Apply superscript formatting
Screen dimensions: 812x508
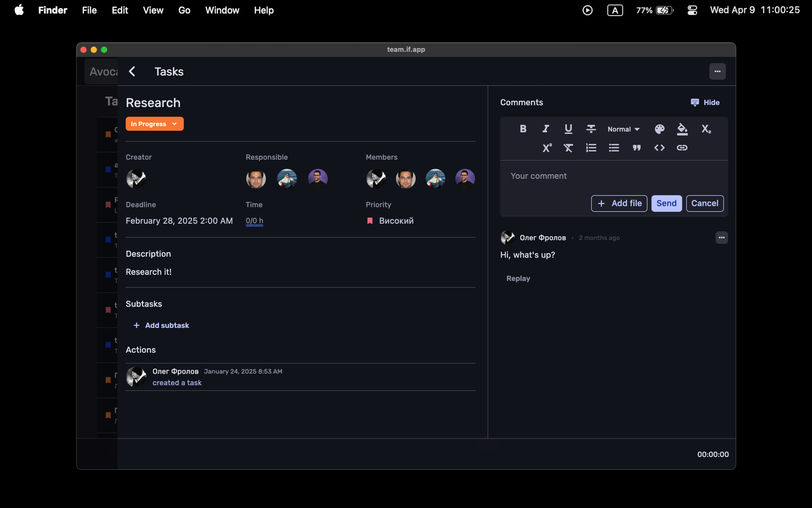pos(547,148)
